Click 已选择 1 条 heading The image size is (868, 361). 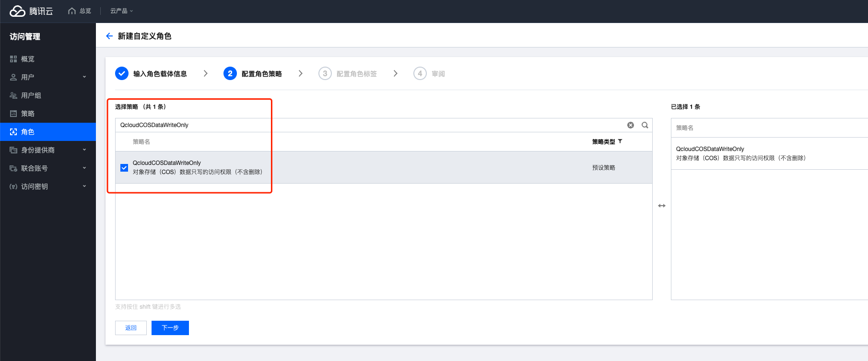coord(685,107)
